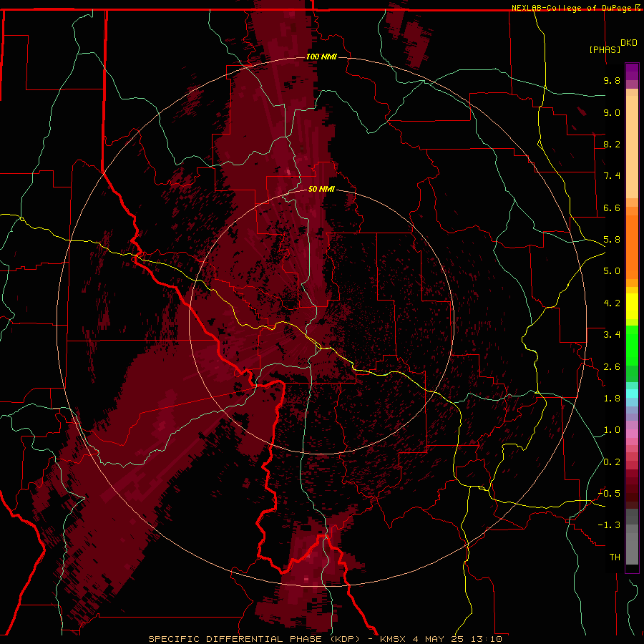
Task: Click the cyan segment of the color bar
Action: 632,393
